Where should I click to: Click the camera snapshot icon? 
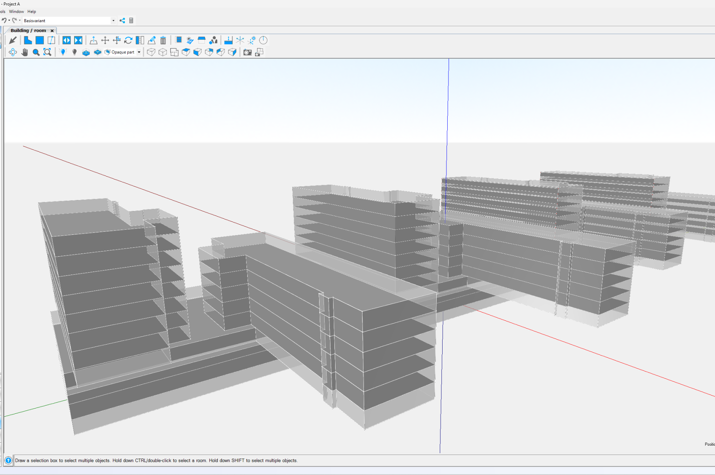click(x=248, y=52)
